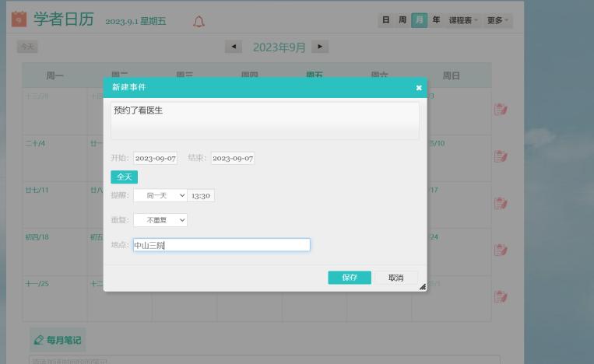The height and width of the screenshot is (364, 594).
Task: Open the last week's note icon
Action: point(501,296)
